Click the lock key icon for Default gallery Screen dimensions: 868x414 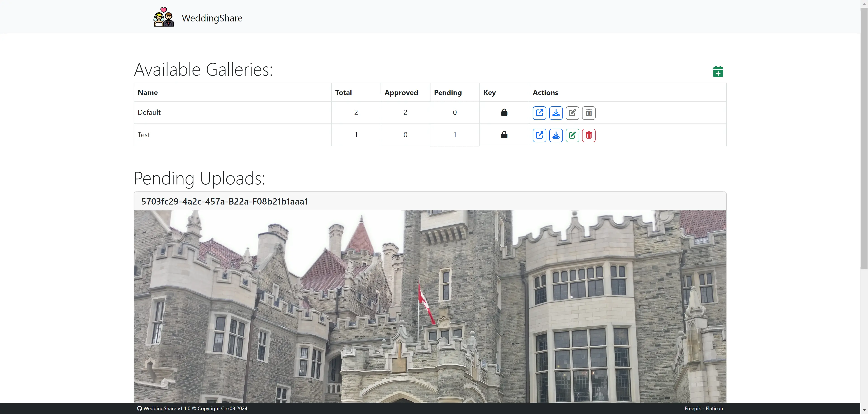[504, 112]
